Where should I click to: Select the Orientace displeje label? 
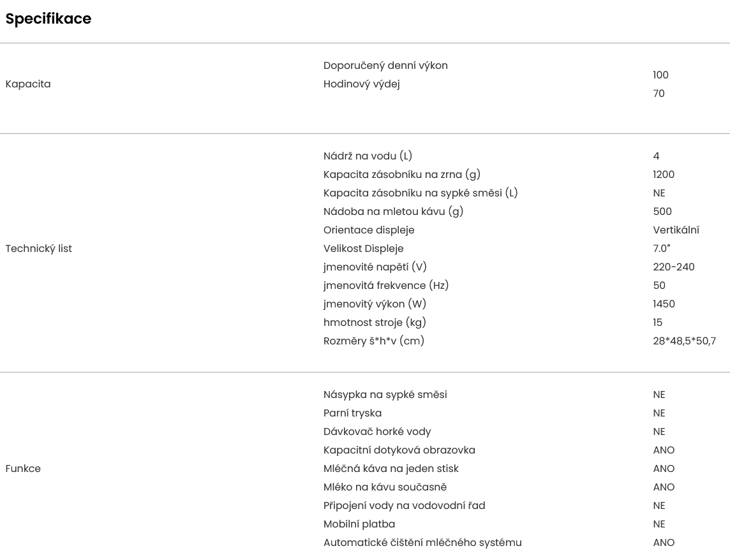pyautogui.click(x=369, y=230)
